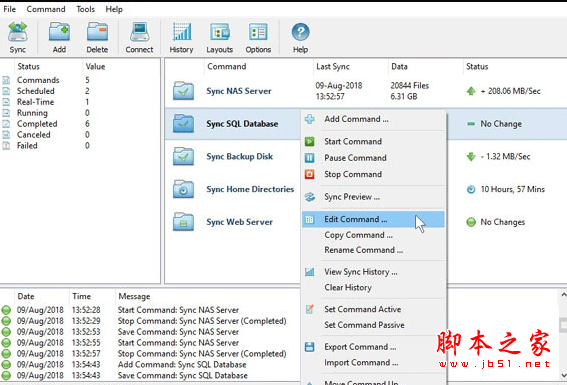Click the pencil icon beside Set Command Active
The width and height of the screenshot is (567, 385).
310,309
